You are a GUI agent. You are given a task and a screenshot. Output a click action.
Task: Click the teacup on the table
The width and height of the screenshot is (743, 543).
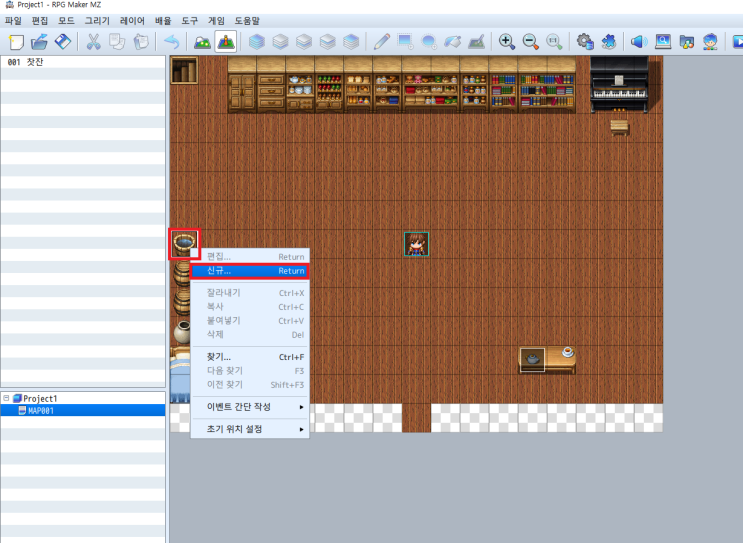[x=568, y=352]
